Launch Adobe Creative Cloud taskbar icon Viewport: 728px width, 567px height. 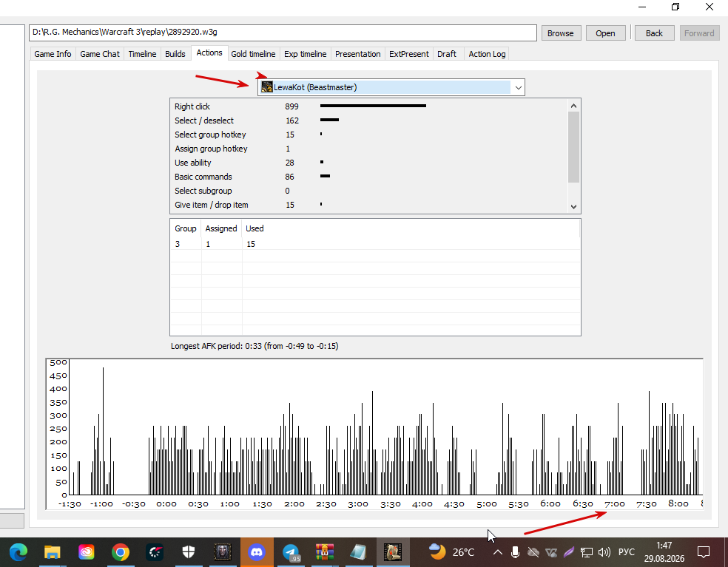[x=87, y=552]
